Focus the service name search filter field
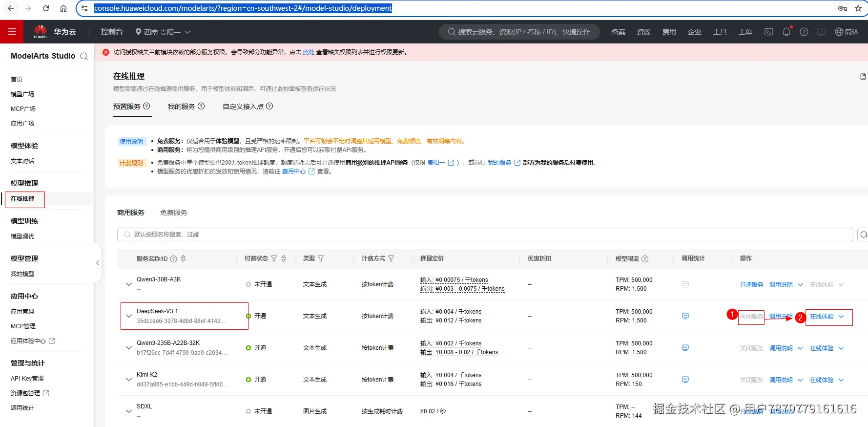This screenshot has height=427, width=868. pos(485,235)
